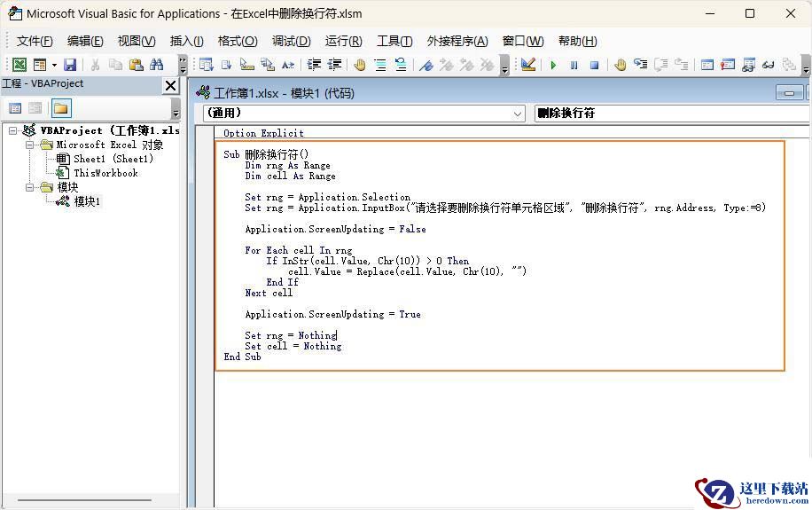Open the Locals Window icon
Screen dimensions: 812x510
click(x=707, y=64)
